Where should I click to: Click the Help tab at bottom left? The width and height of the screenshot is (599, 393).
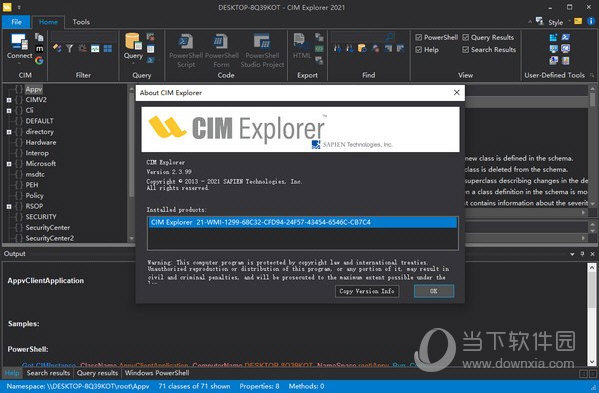click(x=12, y=373)
